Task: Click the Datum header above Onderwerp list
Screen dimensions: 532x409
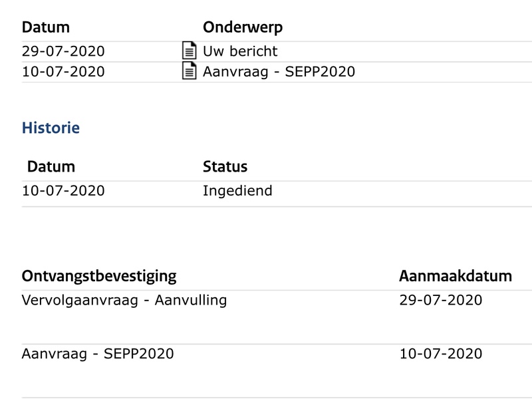Action: pos(46,27)
